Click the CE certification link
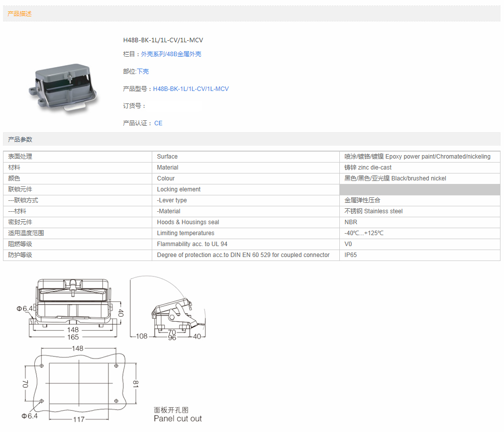The width and height of the screenshot is (504, 432). 158,123
